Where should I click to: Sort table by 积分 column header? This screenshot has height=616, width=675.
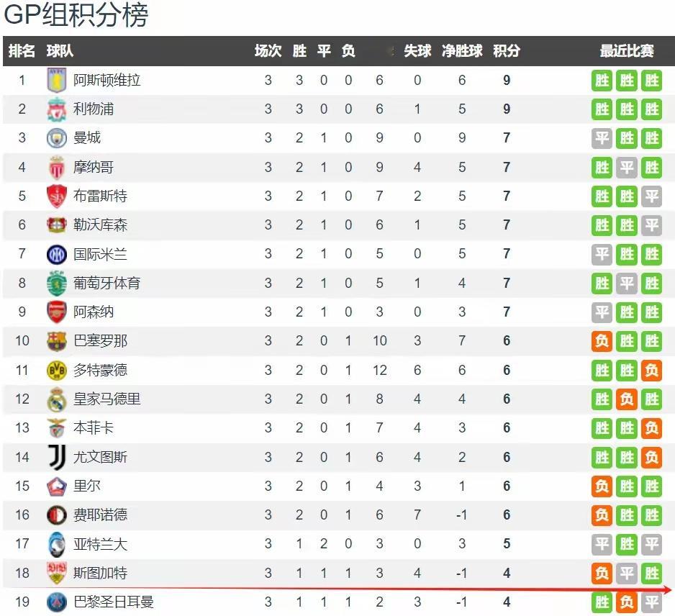(x=507, y=51)
